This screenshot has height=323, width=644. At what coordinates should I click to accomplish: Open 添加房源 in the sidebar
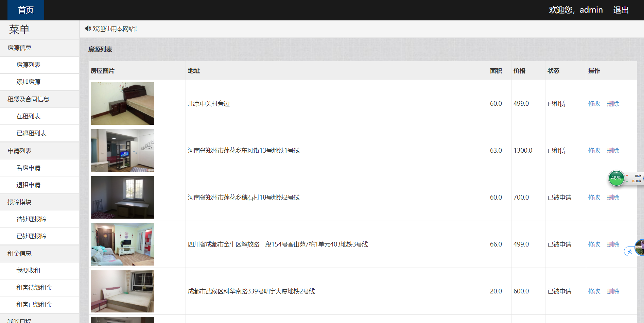click(40, 82)
